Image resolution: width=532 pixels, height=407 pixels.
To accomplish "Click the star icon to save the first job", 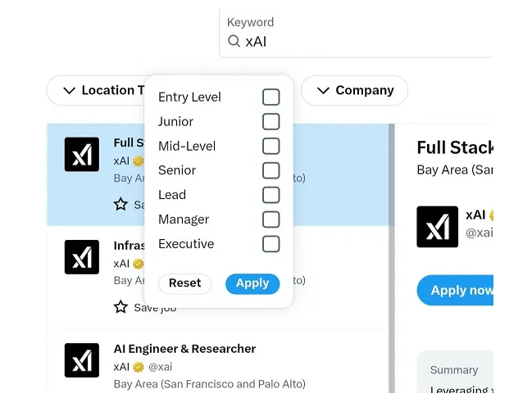I will [120, 204].
